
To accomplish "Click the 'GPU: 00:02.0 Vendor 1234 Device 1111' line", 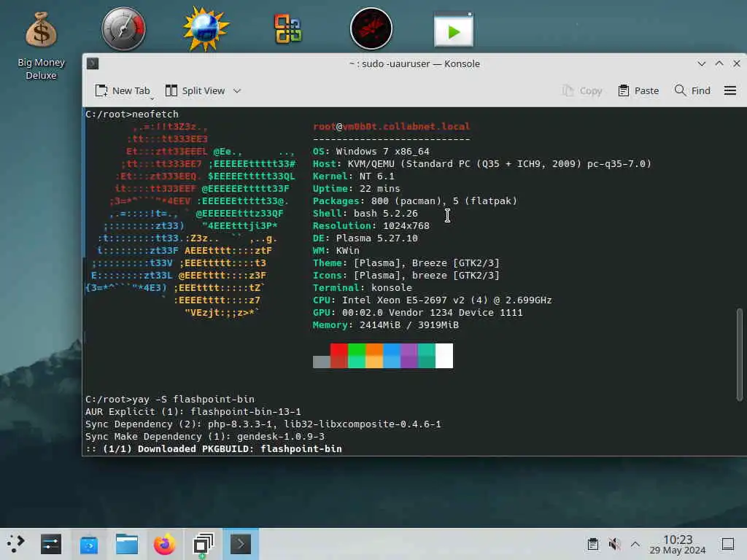I will click(x=418, y=312).
